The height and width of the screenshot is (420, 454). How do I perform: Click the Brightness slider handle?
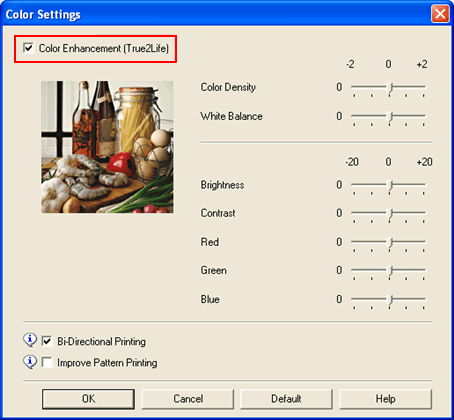pyautogui.click(x=390, y=185)
